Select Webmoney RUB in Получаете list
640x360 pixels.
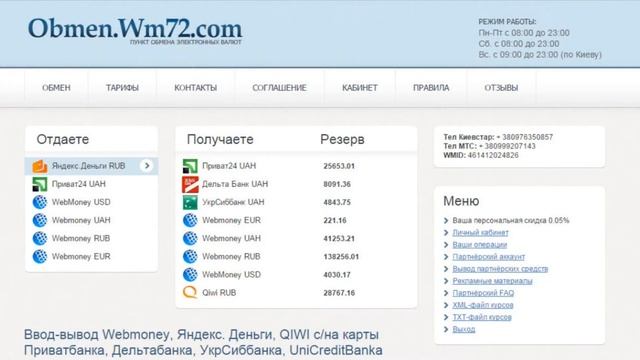pyautogui.click(x=296, y=256)
